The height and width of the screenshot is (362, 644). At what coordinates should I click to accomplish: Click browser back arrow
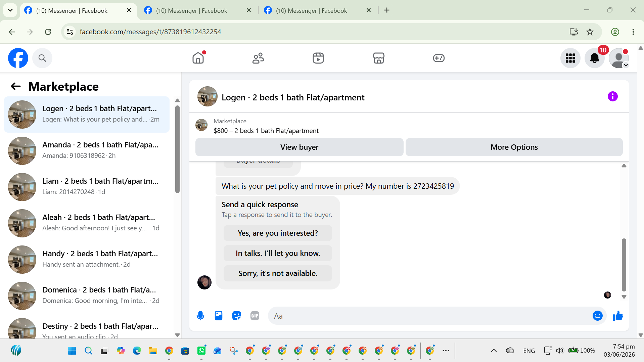click(12, 32)
